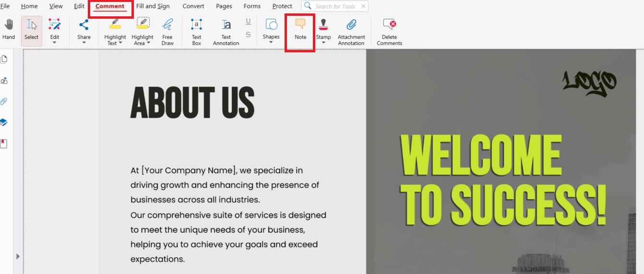Viewport: 644px width, 274px height.
Task: Pick the Free Draw tool
Action: (x=167, y=31)
